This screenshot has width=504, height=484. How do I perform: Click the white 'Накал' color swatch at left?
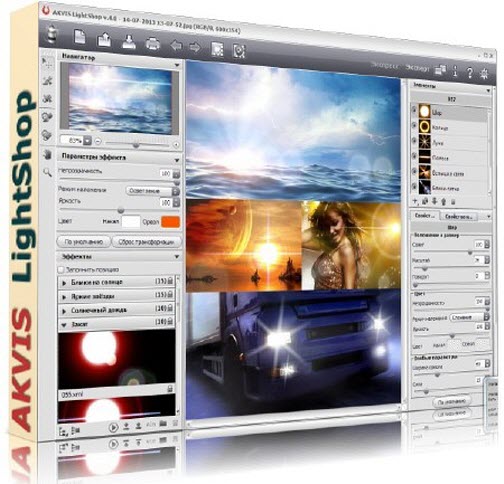[x=130, y=222]
